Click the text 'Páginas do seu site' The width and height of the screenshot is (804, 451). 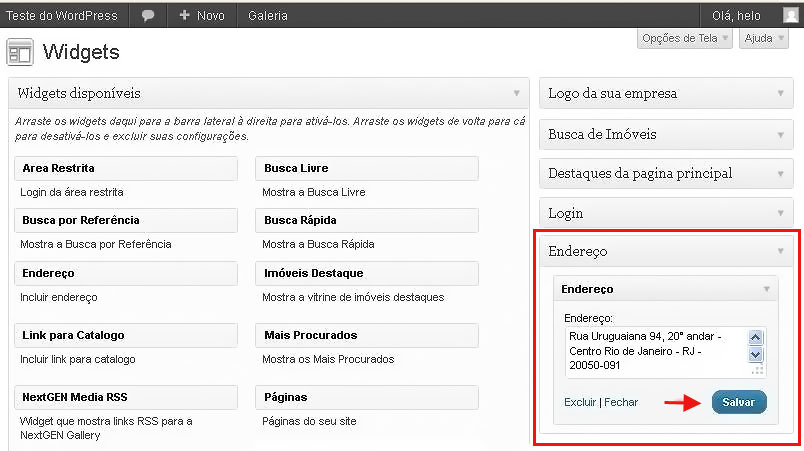click(x=309, y=421)
